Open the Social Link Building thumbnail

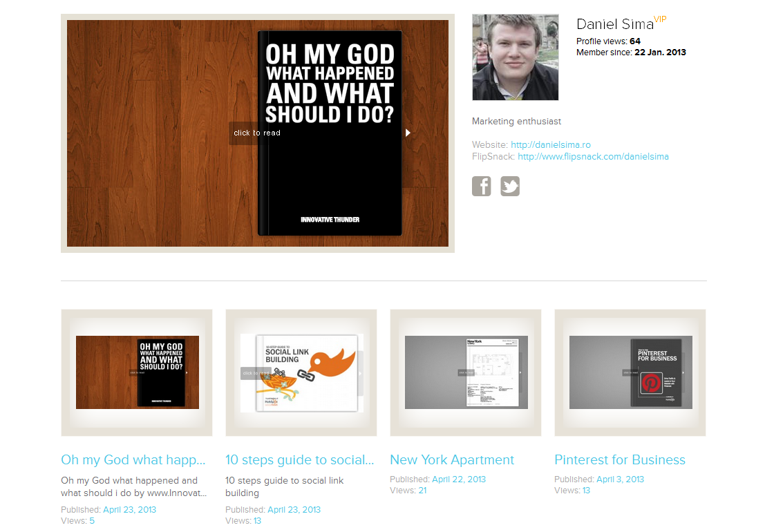(301, 372)
